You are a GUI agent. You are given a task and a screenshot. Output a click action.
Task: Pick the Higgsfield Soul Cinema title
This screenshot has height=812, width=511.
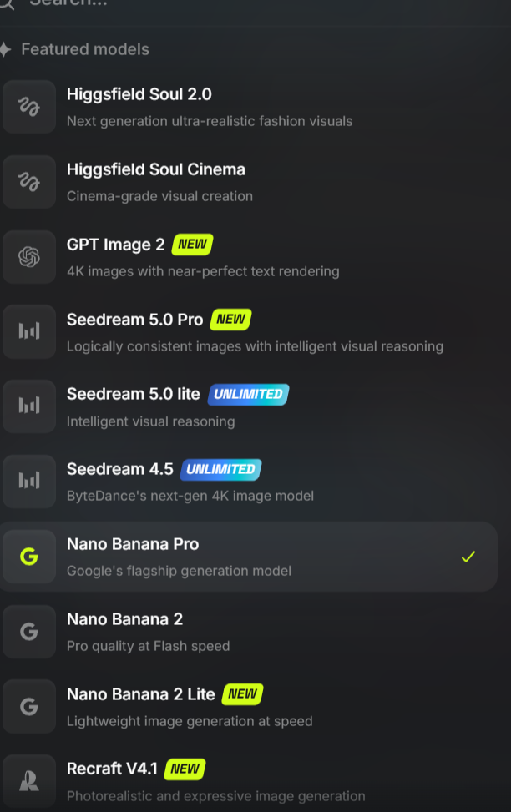(x=156, y=169)
